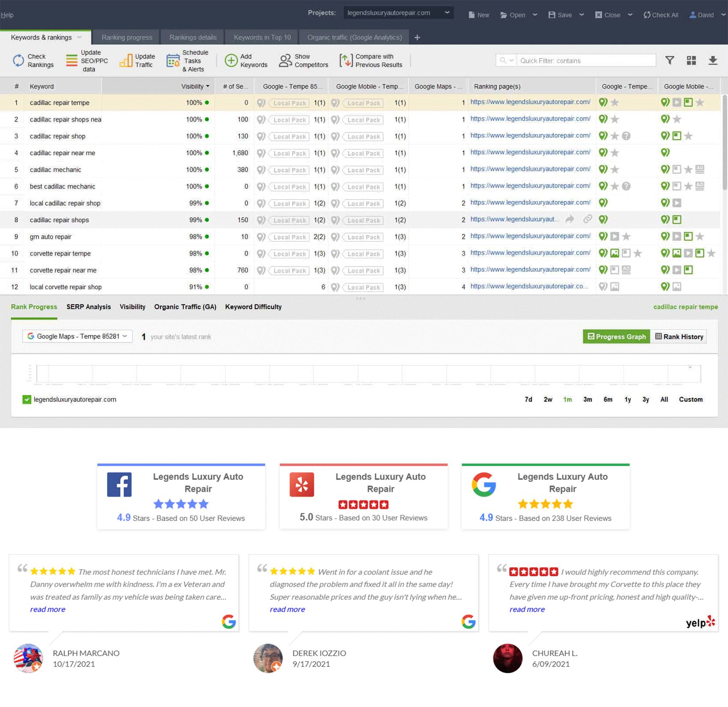728x707 pixels.
Task: Open ranking page link for gm auto repair
Action: (x=530, y=236)
